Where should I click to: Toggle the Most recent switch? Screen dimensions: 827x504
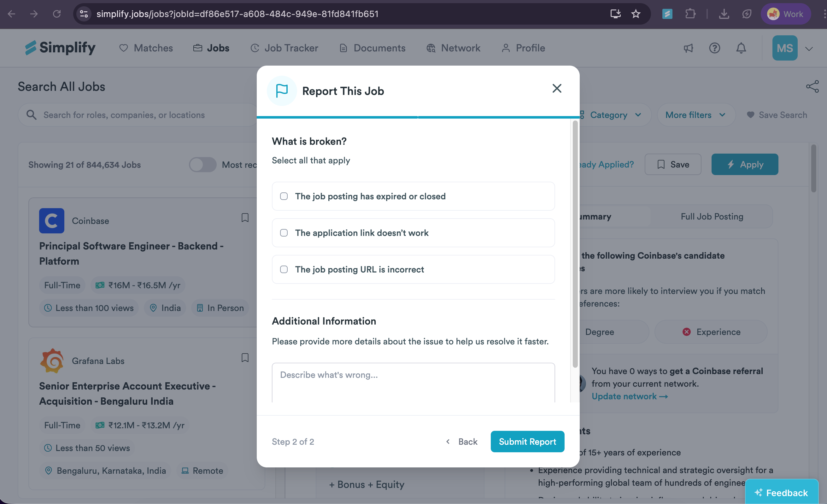(x=202, y=165)
